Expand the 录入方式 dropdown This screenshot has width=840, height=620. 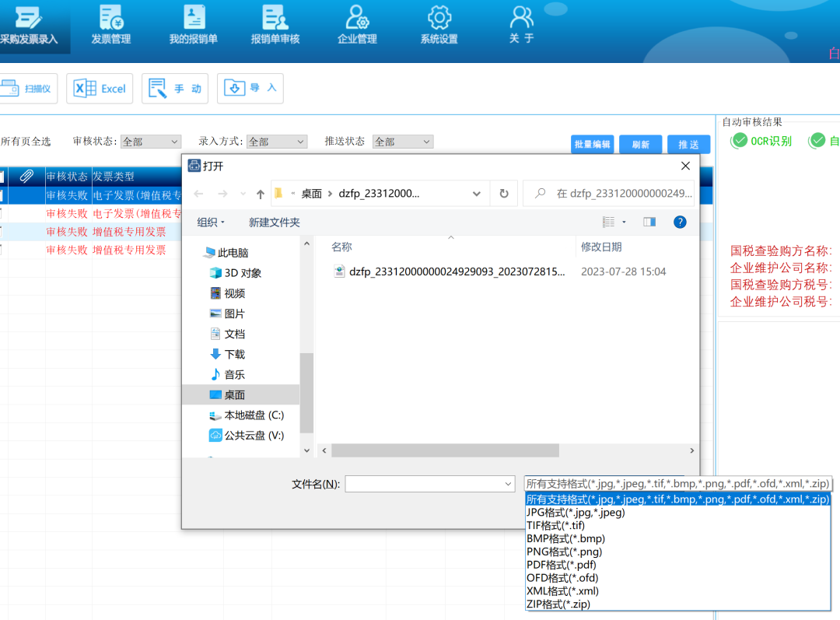[x=277, y=142]
